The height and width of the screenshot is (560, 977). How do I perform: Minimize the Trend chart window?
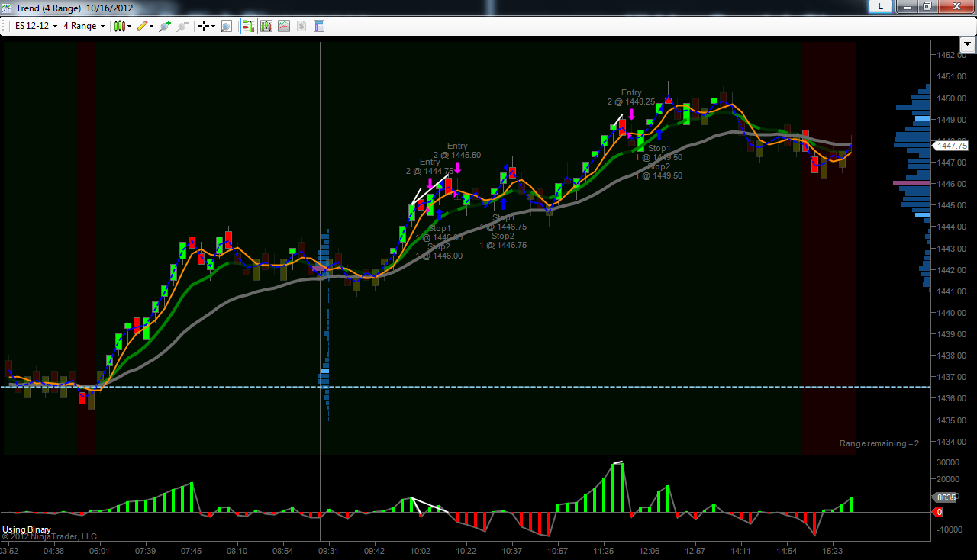pos(905,6)
